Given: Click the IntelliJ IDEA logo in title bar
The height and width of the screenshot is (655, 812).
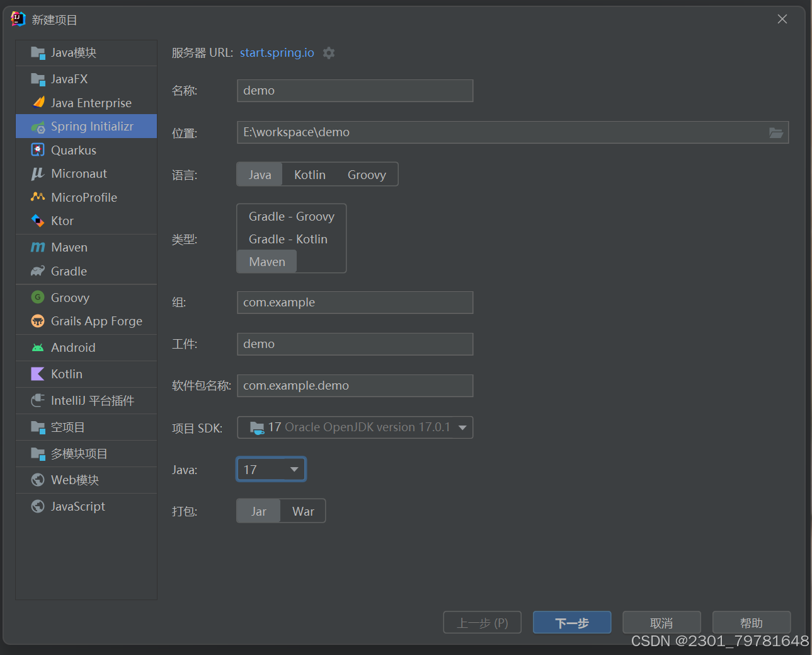Looking at the screenshot, I should click(x=18, y=19).
